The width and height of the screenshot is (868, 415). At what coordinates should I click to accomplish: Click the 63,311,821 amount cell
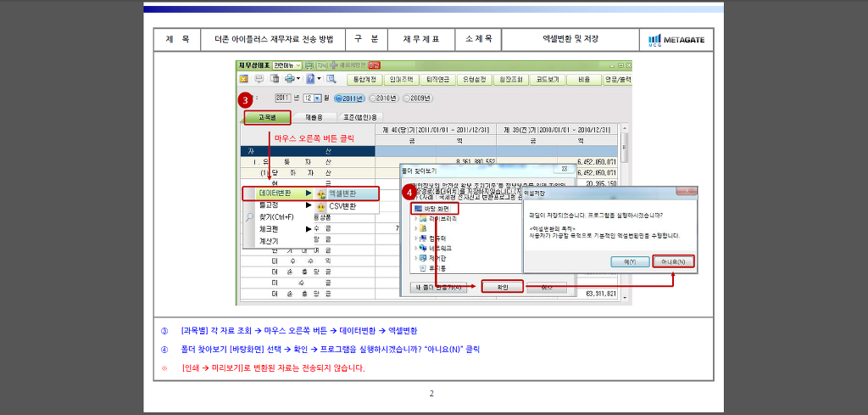(601, 294)
